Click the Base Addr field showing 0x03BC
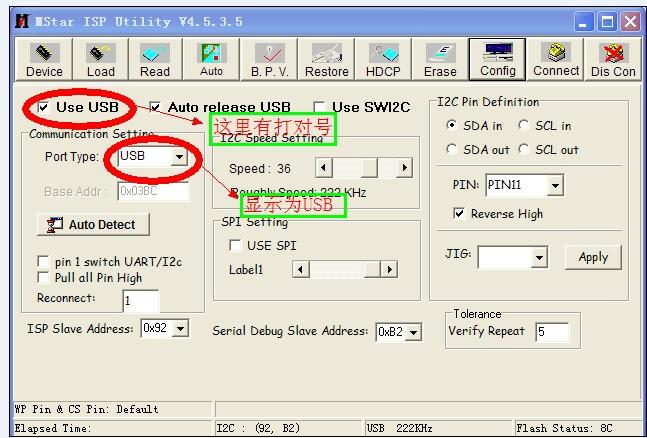647x438 pixels. [153, 191]
